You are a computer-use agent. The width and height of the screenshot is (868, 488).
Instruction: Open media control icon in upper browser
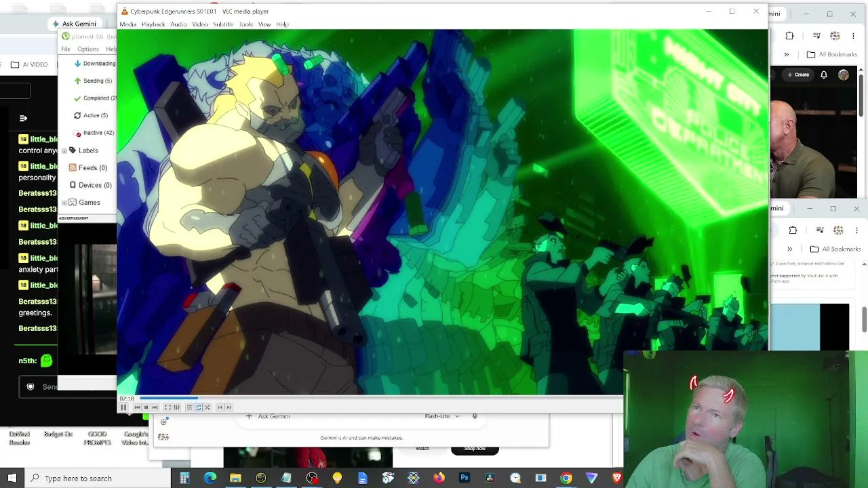(x=816, y=36)
